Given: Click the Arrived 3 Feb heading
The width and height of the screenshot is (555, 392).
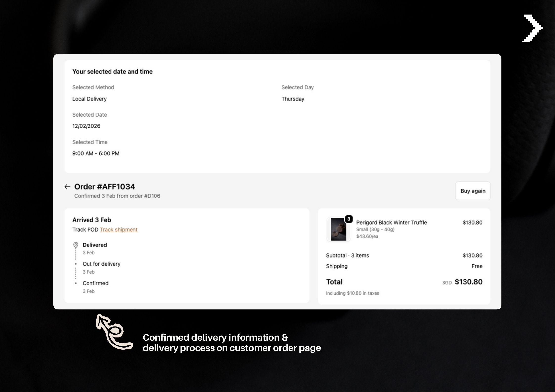Looking at the screenshot, I should click(91, 220).
